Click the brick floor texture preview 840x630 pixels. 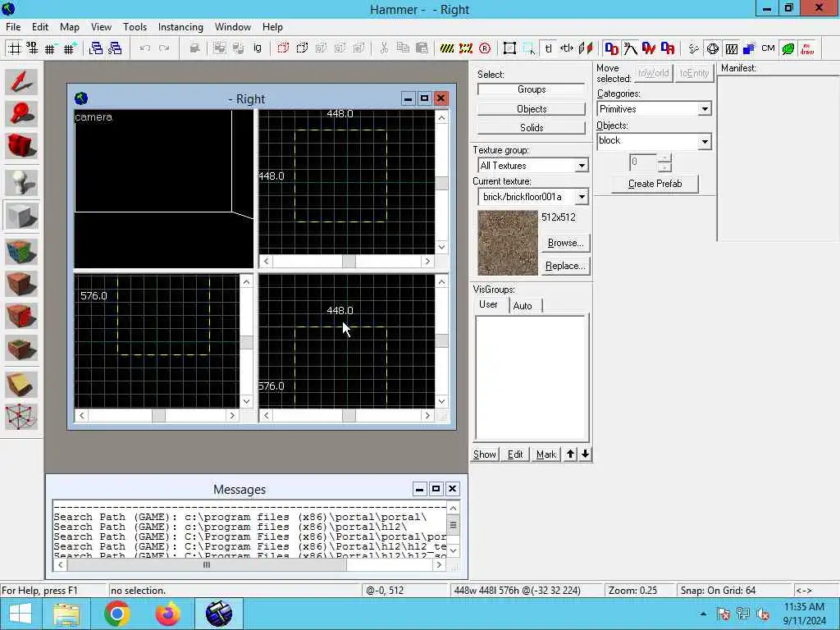click(x=507, y=243)
